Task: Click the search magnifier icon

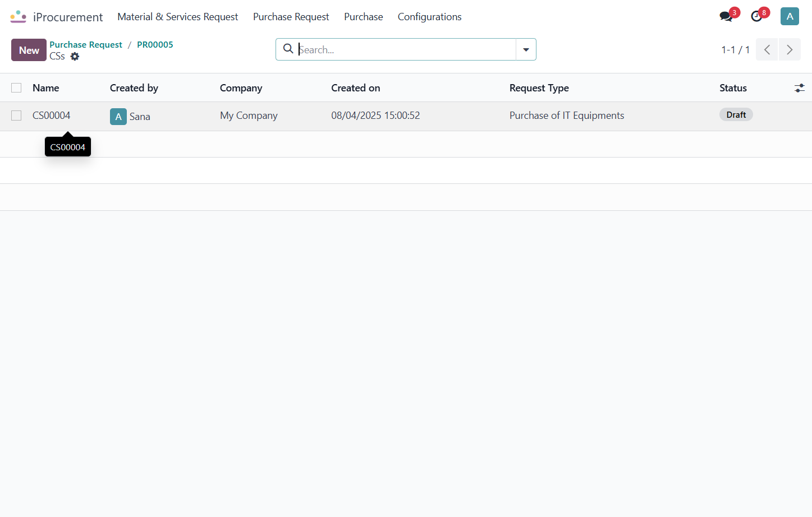Action: tap(288, 49)
